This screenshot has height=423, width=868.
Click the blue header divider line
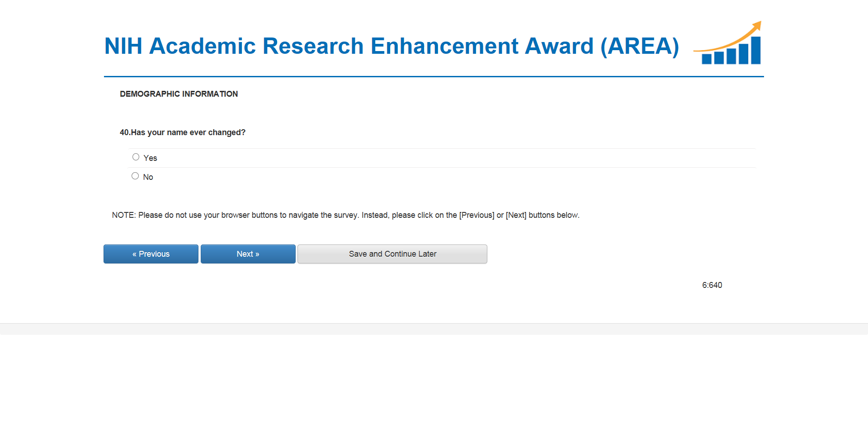point(434,77)
